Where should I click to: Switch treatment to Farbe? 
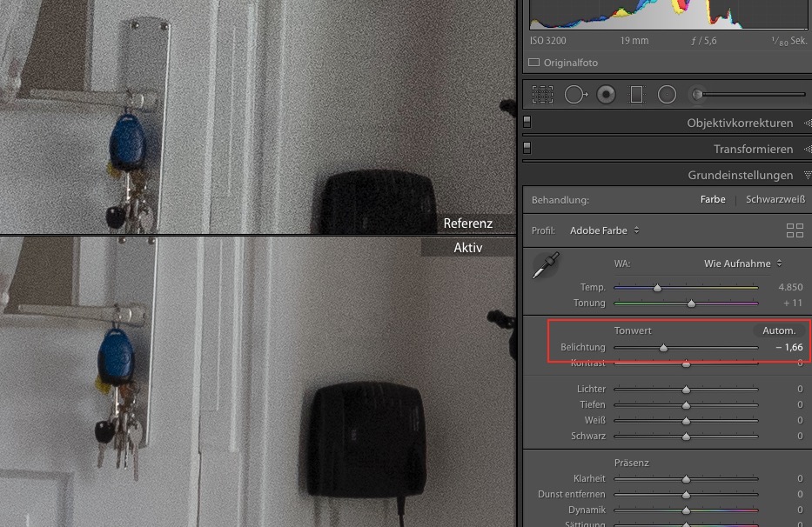(712, 199)
